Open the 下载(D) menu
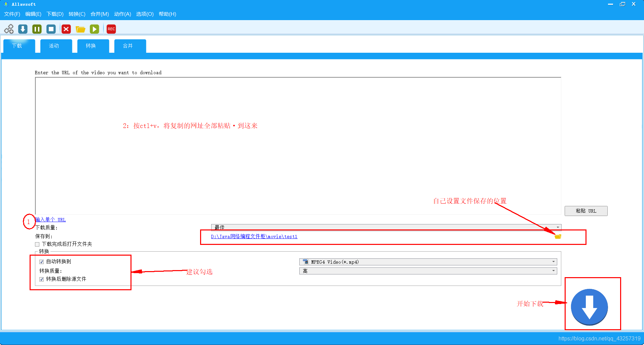The width and height of the screenshot is (644, 345). pyautogui.click(x=55, y=14)
